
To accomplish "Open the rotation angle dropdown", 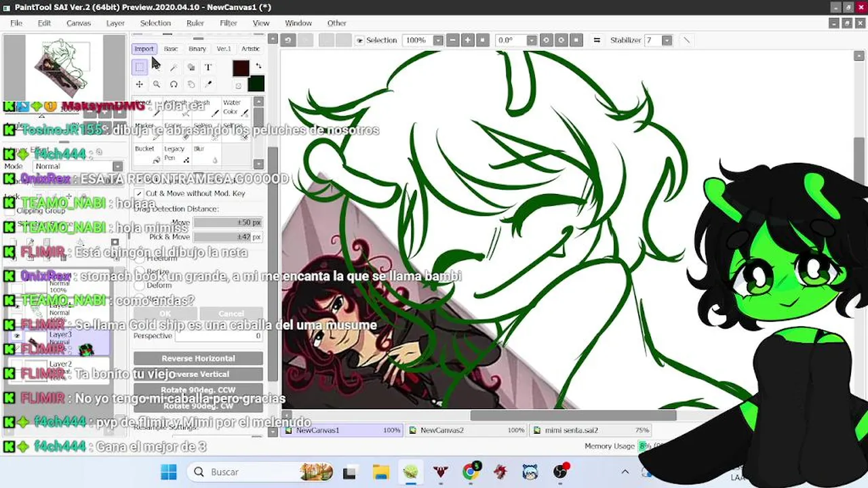I will [x=532, y=40].
